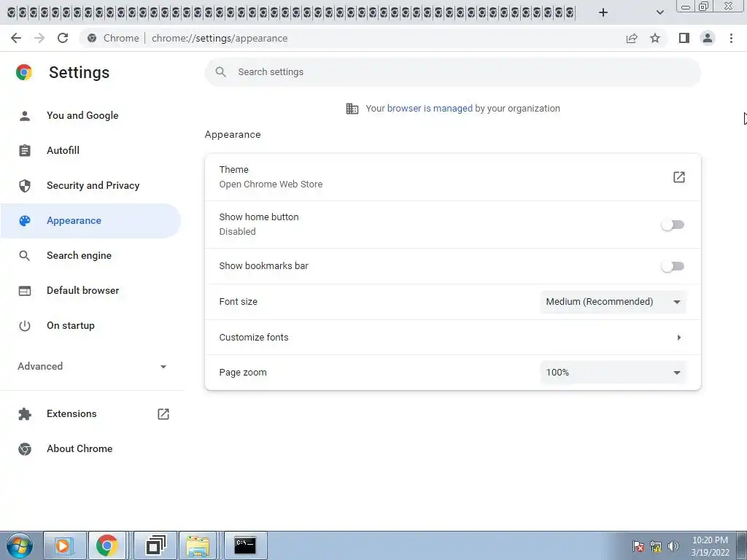Click the Customize fonts label
The width and height of the screenshot is (747, 560).
point(254,338)
